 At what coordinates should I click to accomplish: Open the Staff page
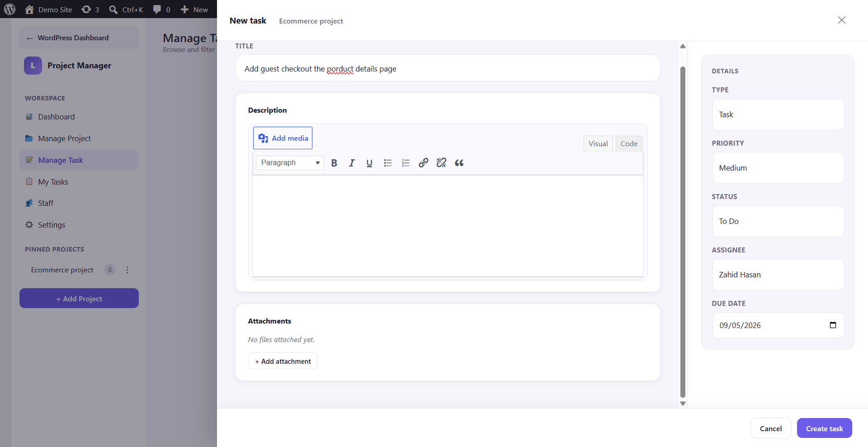click(x=79, y=203)
